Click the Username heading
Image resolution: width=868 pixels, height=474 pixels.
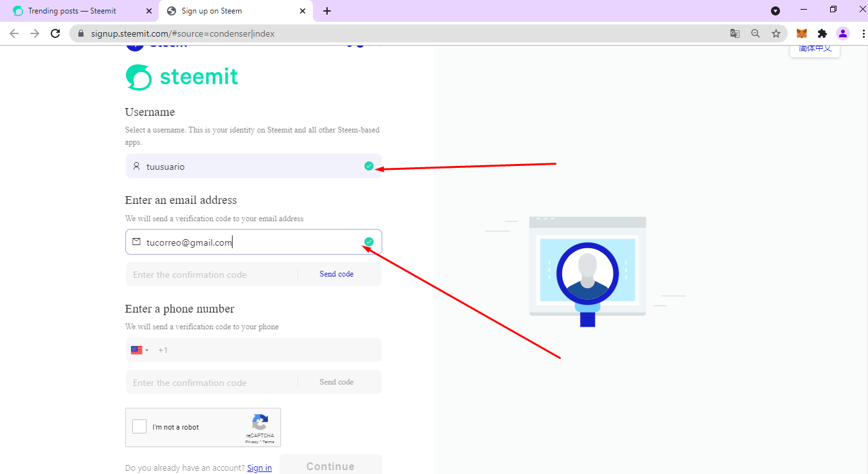(x=150, y=112)
